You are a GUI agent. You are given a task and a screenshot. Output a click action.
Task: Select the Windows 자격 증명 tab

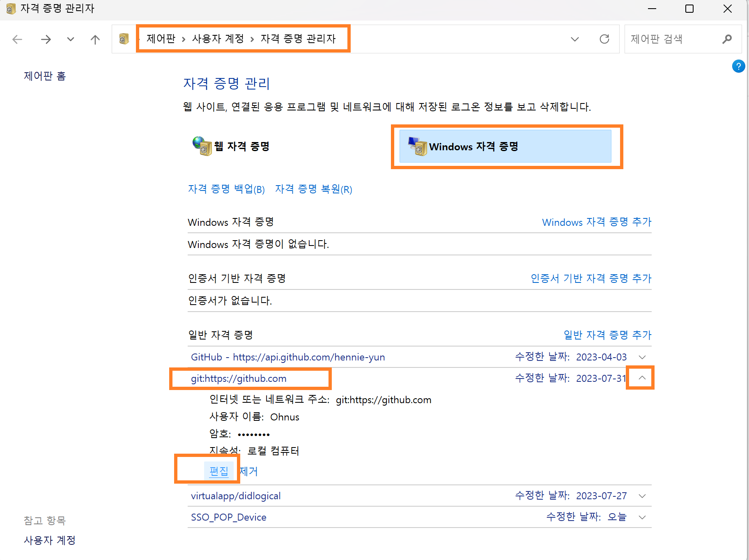coord(505,146)
